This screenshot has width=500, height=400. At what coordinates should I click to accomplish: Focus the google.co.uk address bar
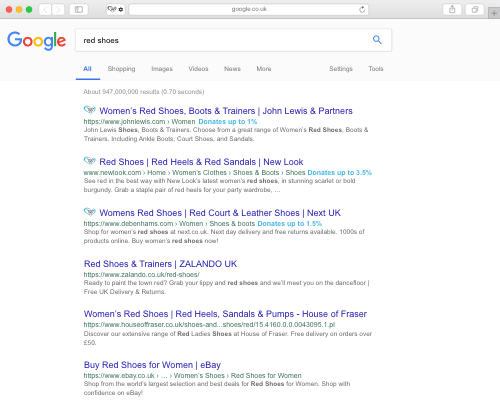(249, 9)
